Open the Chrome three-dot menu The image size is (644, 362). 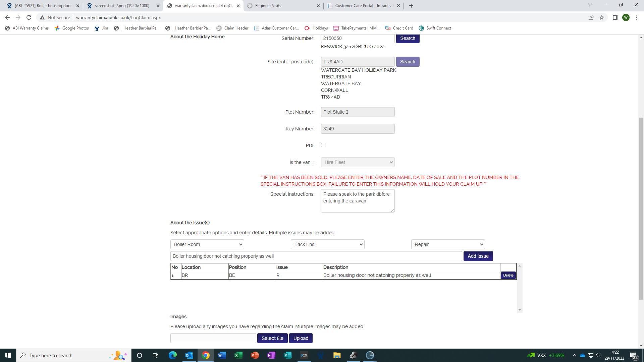pyautogui.click(x=637, y=17)
